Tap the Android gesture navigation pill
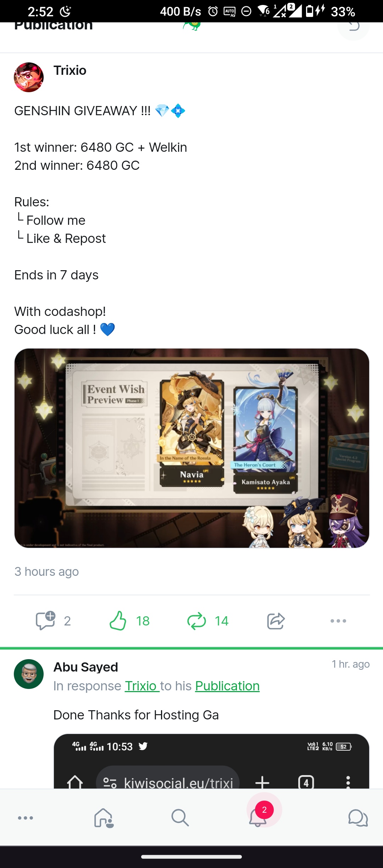Screen dimensions: 383x868 point(191,857)
